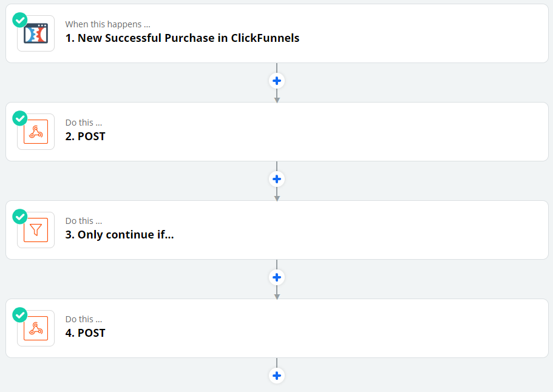
Task: Add a step between step 2 and filter
Action: tap(277, 179)
